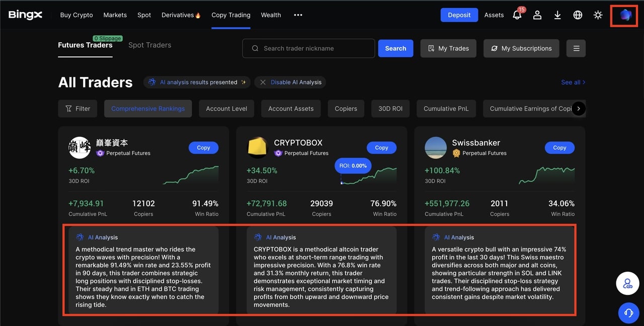Image resolution: width=644 pixels, height=326 pixels.
Task: Click AI analysis results presented chip
Action: click(198, 82)
